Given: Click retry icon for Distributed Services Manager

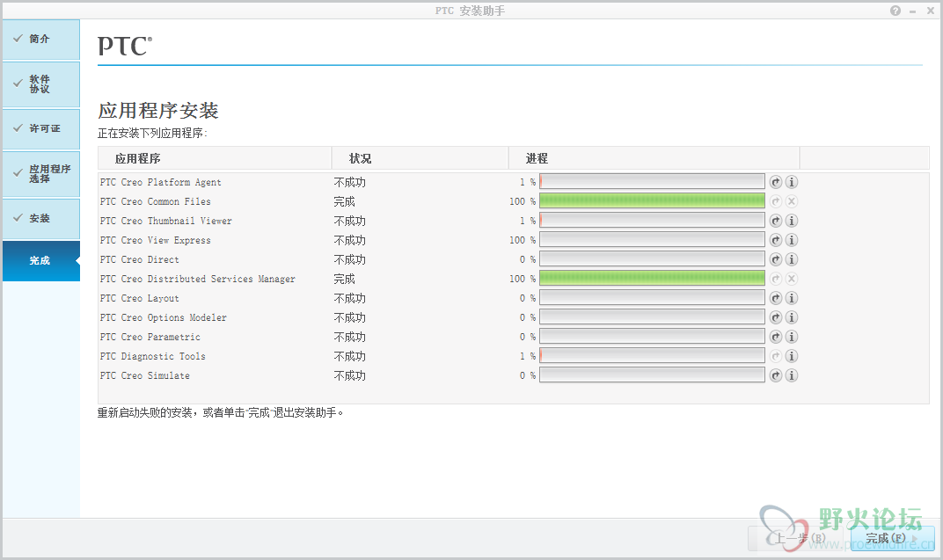Looking at the screenshot, I should 776,278.
